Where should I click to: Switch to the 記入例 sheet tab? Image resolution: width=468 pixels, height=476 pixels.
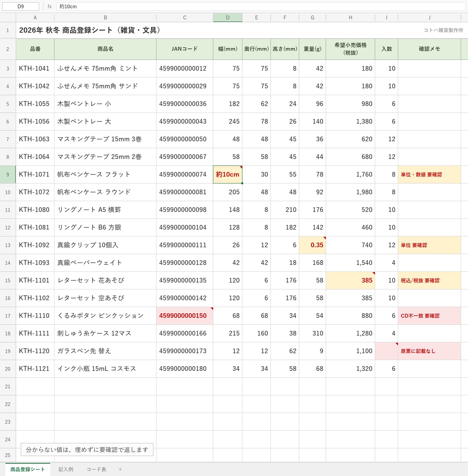(66, 469)
